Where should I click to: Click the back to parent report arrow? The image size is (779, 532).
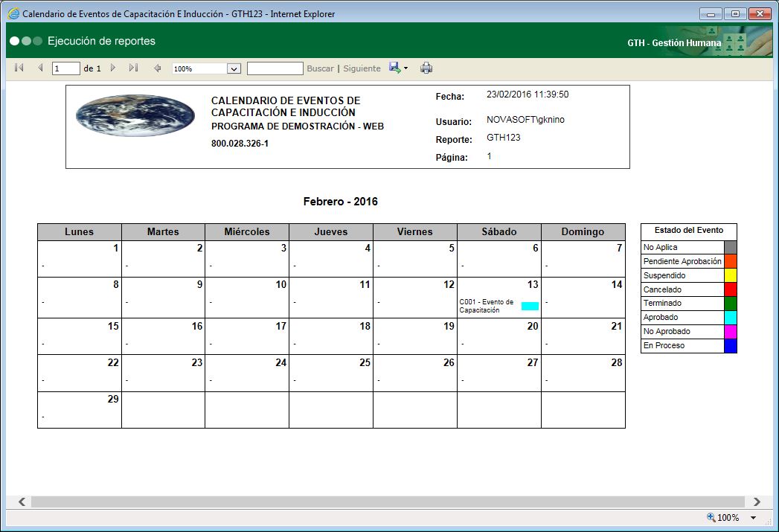(x=157, y=68)
